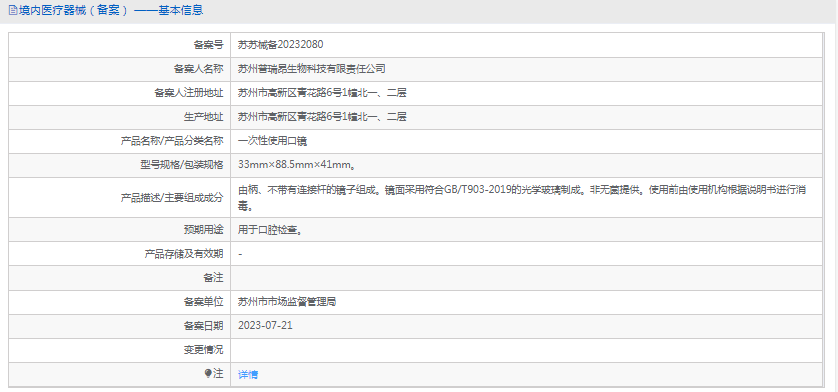Screen dimensions: 838x392
Task: Click the 产品存储及有效期 row label
Action: click(x=184, y=254)
